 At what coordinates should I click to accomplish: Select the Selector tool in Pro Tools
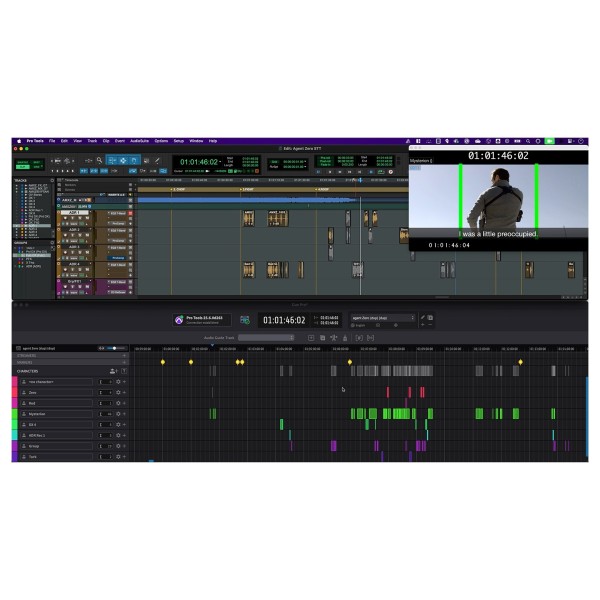coord(123,160)
